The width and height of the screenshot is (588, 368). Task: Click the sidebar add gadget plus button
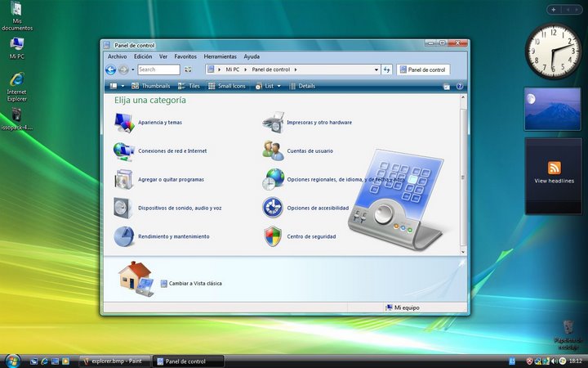554,10
